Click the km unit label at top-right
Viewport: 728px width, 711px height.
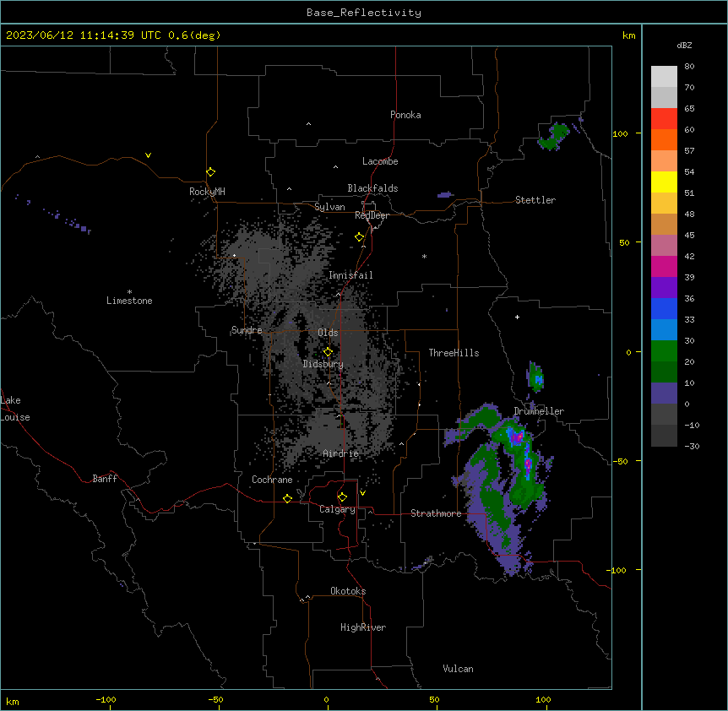[x=629, y=35]
